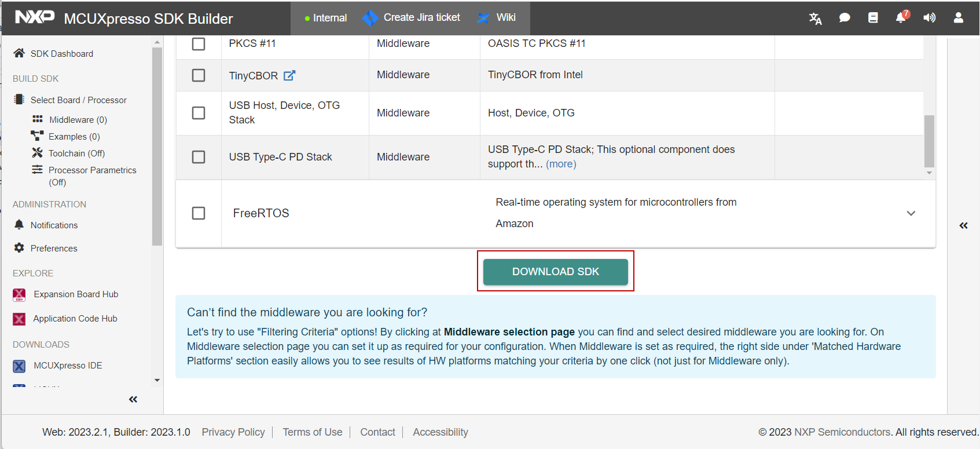The height and width of the screenshot is (449, 980).
Task: Click the Select Board chip icon
Action: tap(19, 100)
